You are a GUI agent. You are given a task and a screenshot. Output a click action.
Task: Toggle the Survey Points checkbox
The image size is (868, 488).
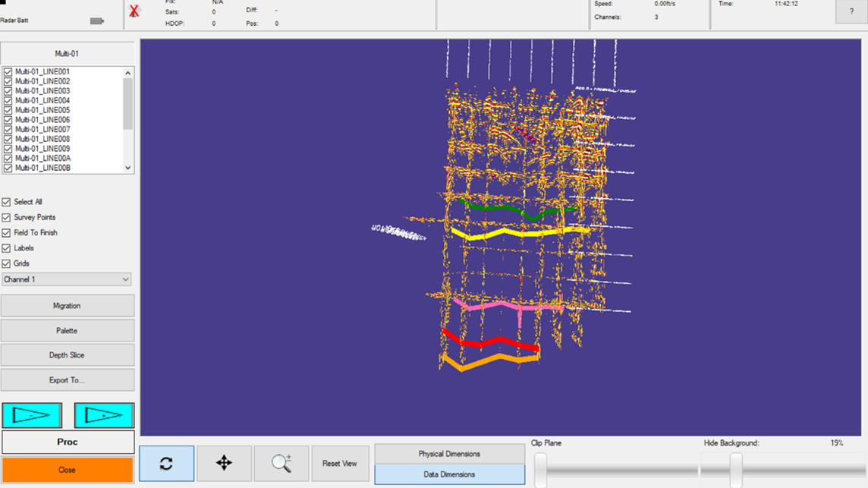7,218
